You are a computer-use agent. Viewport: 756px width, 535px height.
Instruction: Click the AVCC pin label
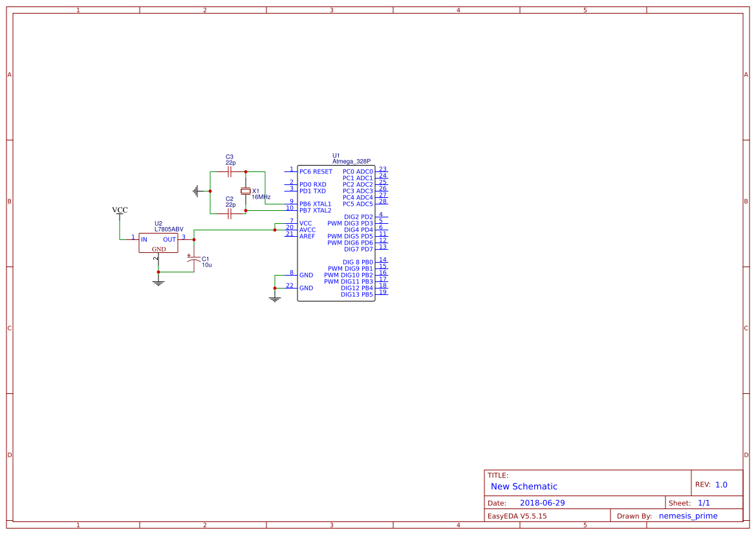click(308, 230)
